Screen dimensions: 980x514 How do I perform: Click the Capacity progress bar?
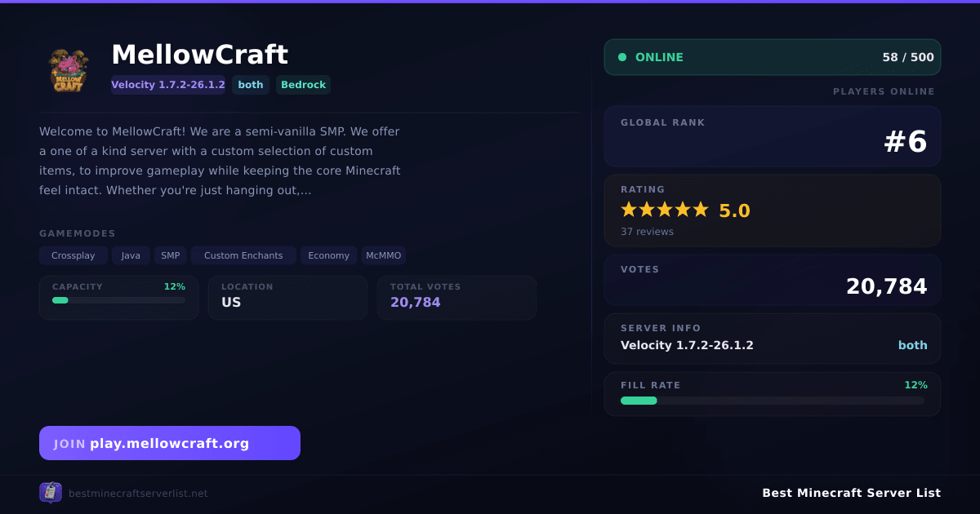118,300
